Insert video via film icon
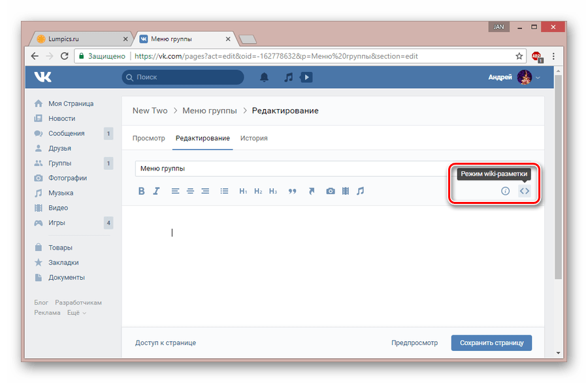This screenshot has width=588, height=383. [x=346, y=191]
